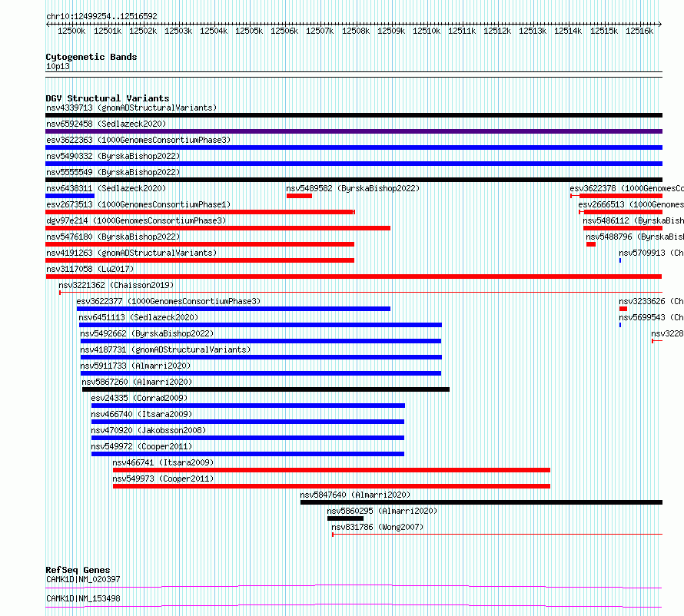Select the esv3622378 variant label
The height and width of the screenshot is (616, 684).
(x=626, y=188)
